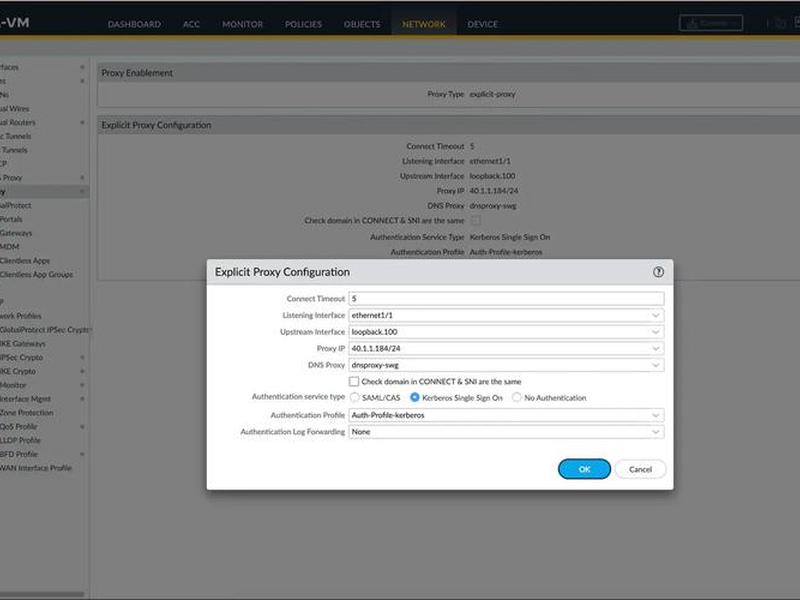Click the Proxy Enablement panel header
The image size is (800, 600).
[x=449, y=73]
